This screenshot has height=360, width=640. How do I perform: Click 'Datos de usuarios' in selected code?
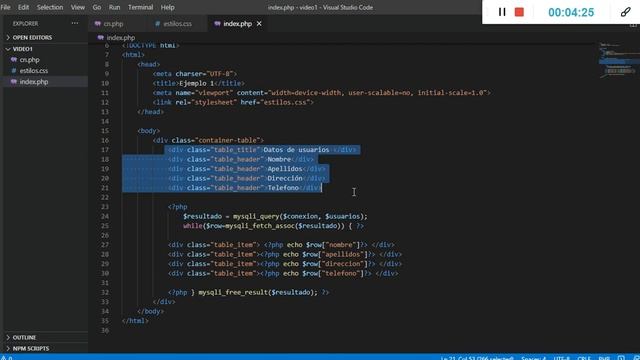296,150
